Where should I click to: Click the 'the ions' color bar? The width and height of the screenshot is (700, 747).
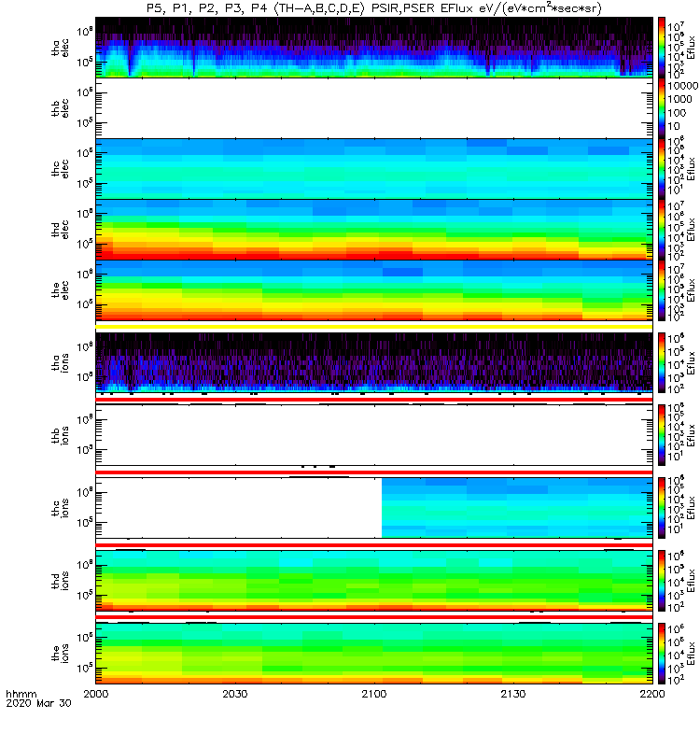(662, 653)
